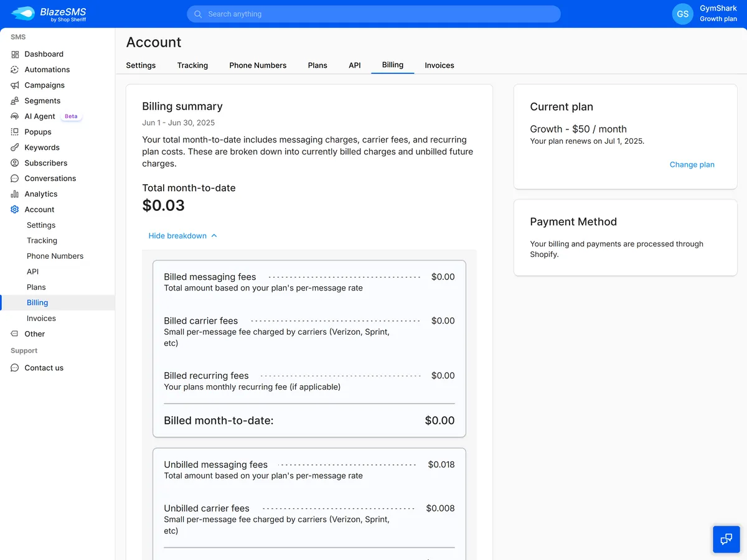This screenshot has width=747, height=560.
Task: Open Conversations from the sidebar
Action: pos(50,179)
